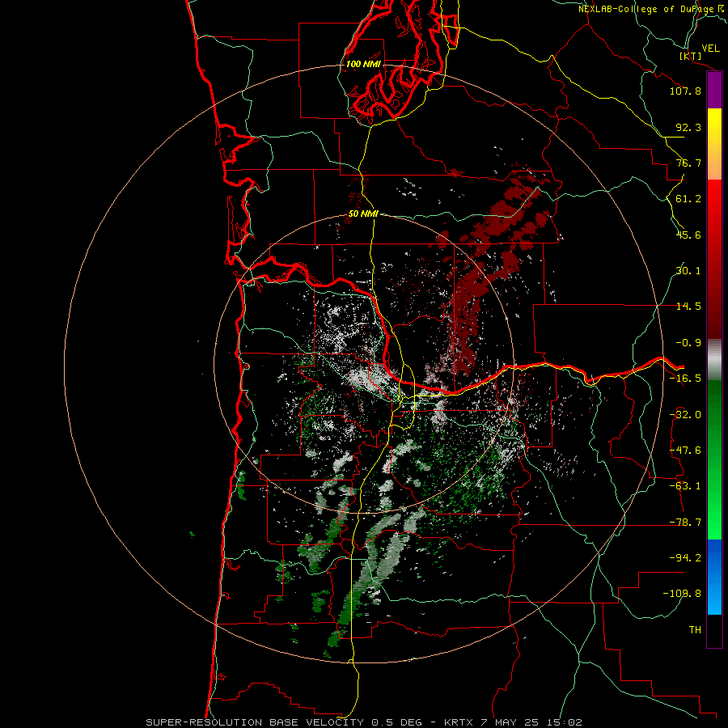Click the -109.8 value on velocity scale
The width and height of the screenshot is (728, 728).
[x=682, y=594]
